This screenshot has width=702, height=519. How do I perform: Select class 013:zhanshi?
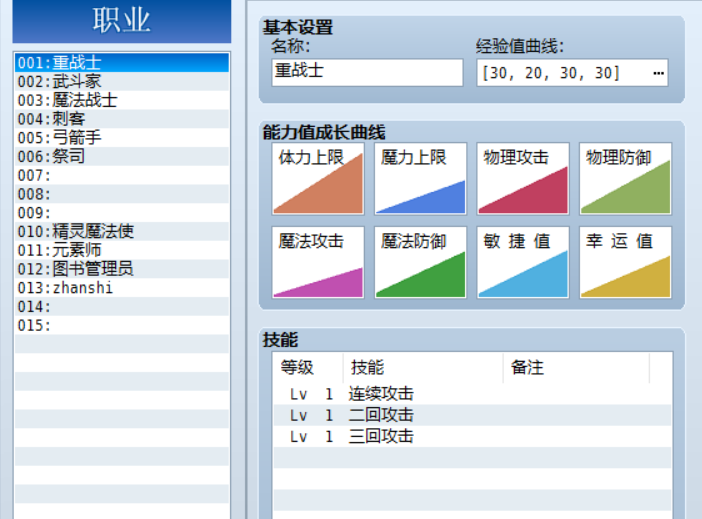point(122,288)
